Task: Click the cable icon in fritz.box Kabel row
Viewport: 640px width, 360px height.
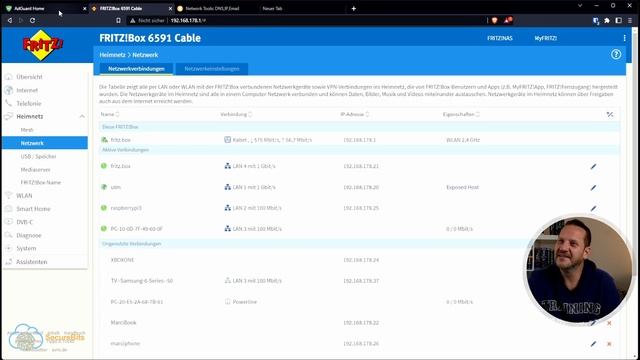Action: tap(227, 140)
